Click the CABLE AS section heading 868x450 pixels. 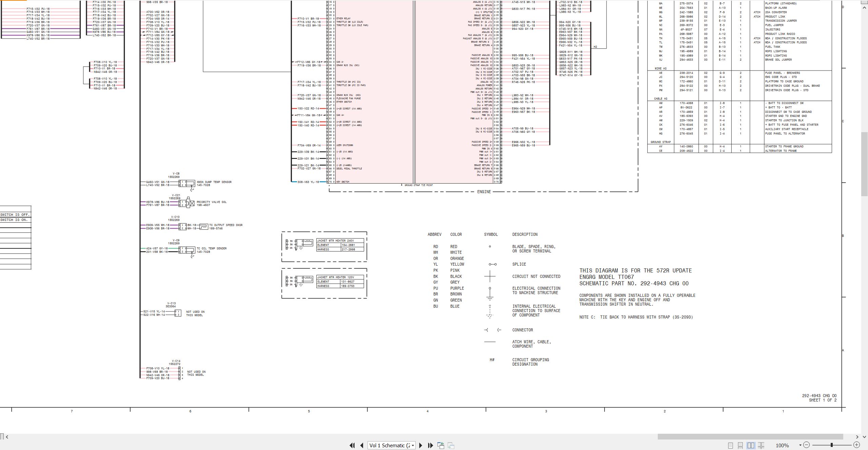point(660,99)
